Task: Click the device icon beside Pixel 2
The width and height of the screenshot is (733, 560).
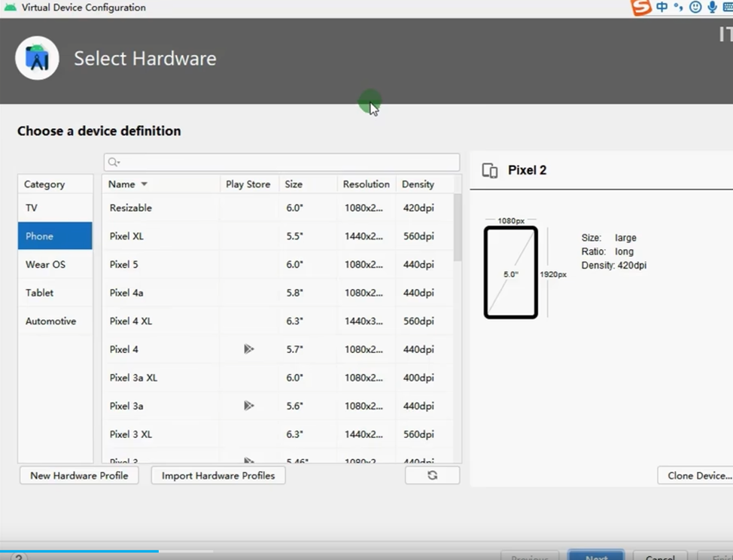Action: click(x=489, y=171)
